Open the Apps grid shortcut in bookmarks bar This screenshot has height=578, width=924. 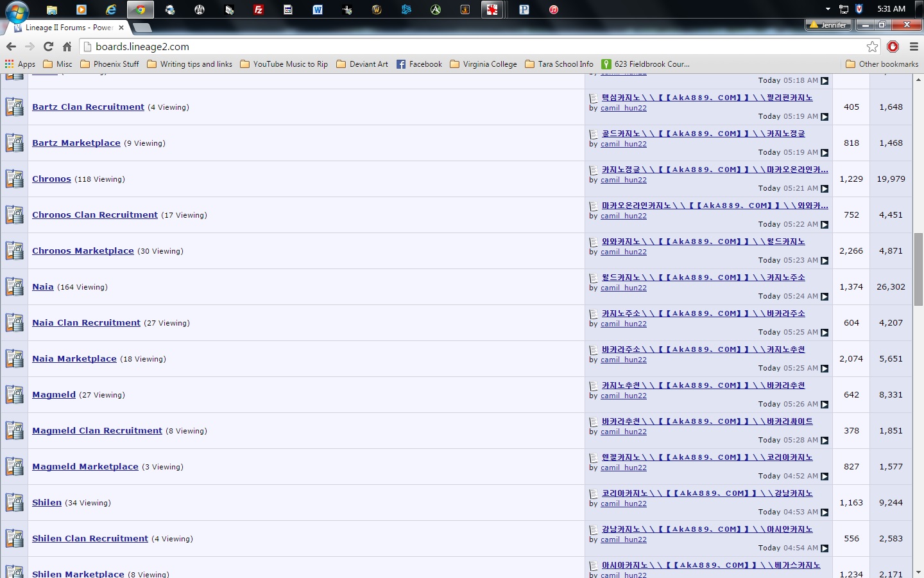[x=20, y=64]
